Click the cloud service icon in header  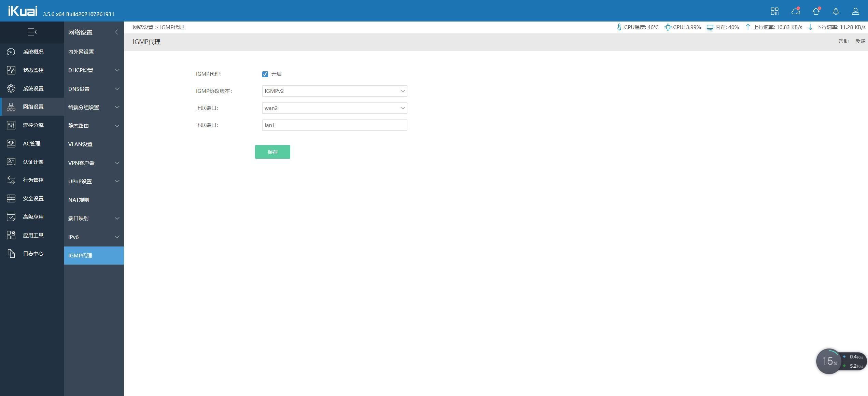795,11
